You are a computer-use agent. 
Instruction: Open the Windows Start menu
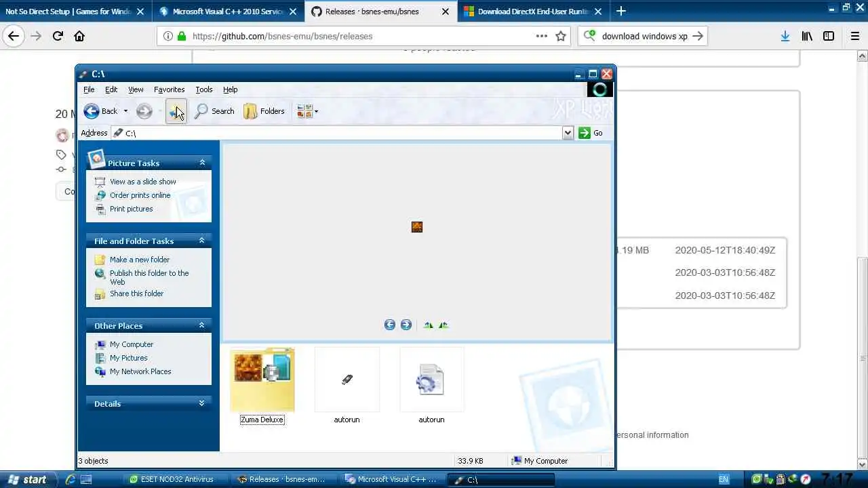[x=27, y=479]
